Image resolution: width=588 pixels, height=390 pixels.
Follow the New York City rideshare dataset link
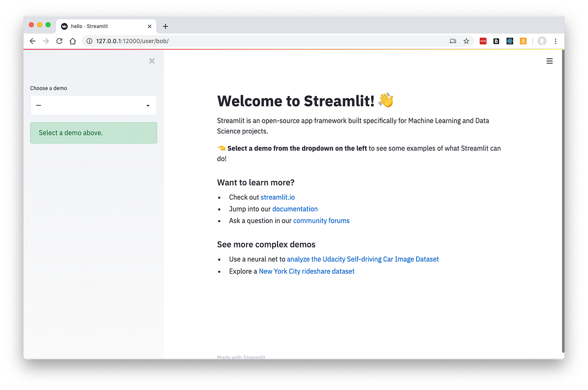[306, 271]
